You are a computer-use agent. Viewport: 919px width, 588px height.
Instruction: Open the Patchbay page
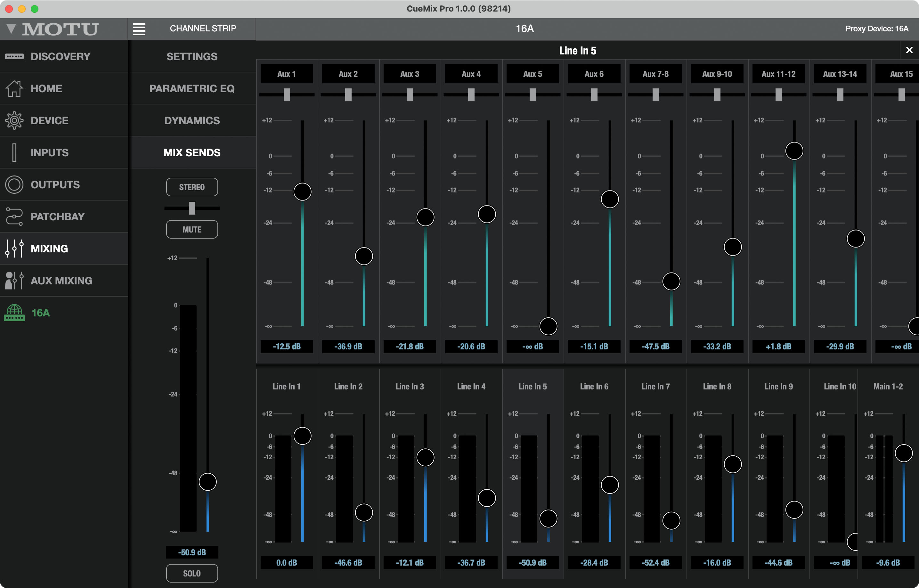pos(64,216)
